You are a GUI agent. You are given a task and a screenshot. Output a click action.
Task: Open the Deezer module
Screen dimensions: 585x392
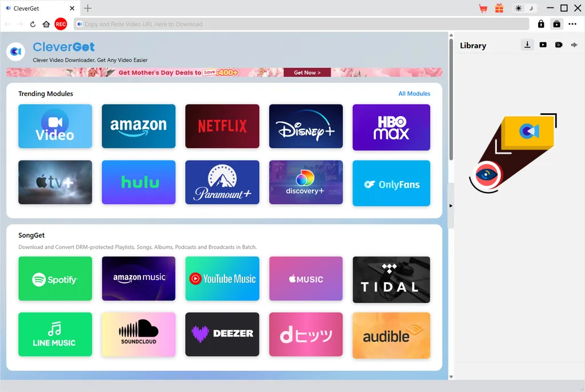pos(222,334)
